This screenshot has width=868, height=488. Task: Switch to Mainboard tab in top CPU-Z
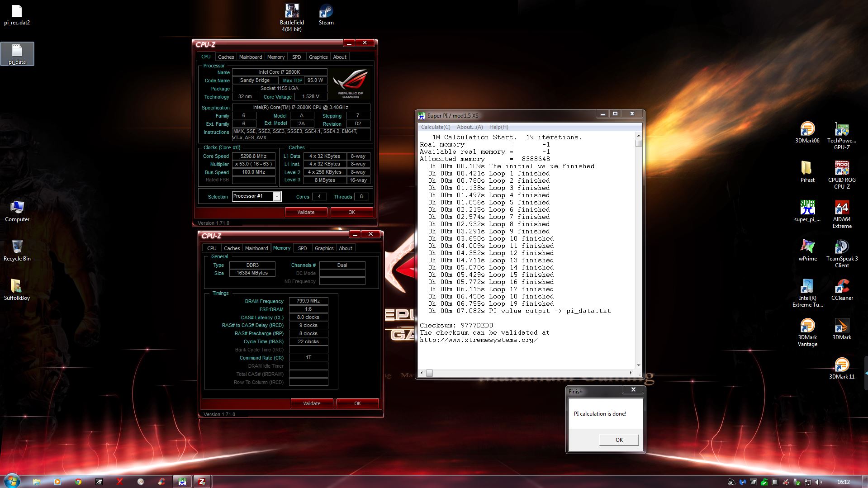[x=251, y=57]
